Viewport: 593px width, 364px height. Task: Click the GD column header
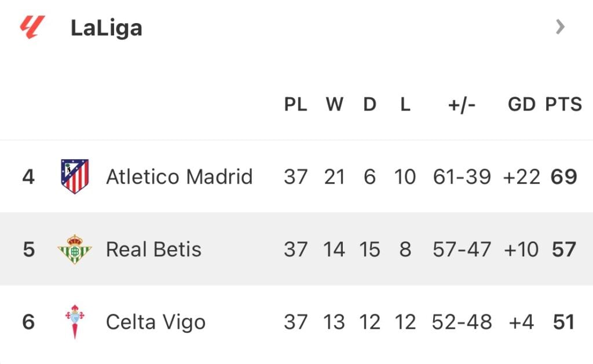[x=521, y=104]
